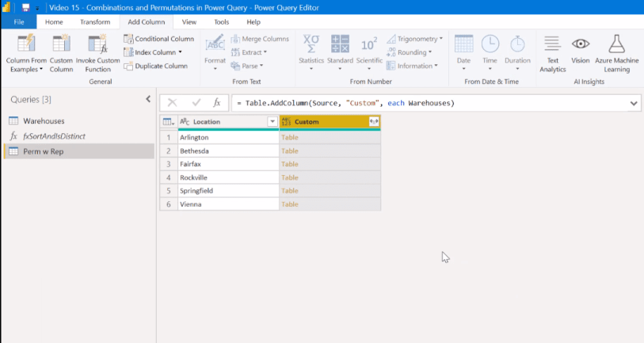Screen dimensions: 644x343
Task: Click the Vision AI insight
Action: (581, 50)
